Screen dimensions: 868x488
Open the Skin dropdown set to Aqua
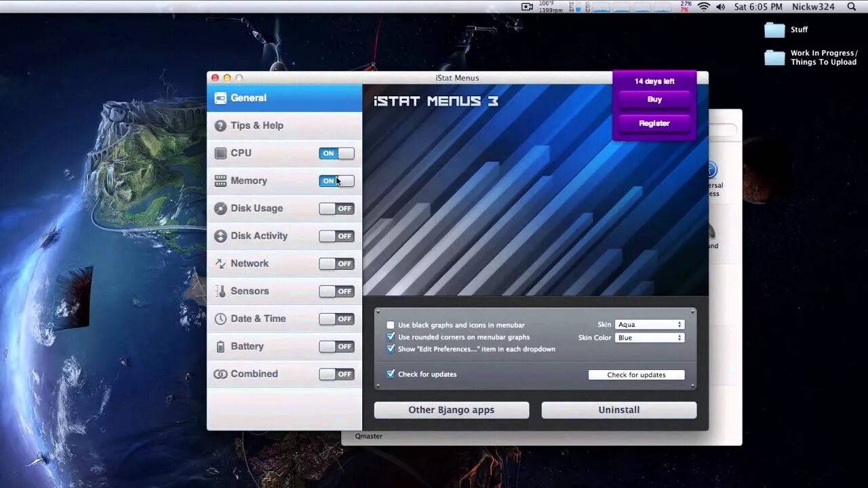click(650, 325)
